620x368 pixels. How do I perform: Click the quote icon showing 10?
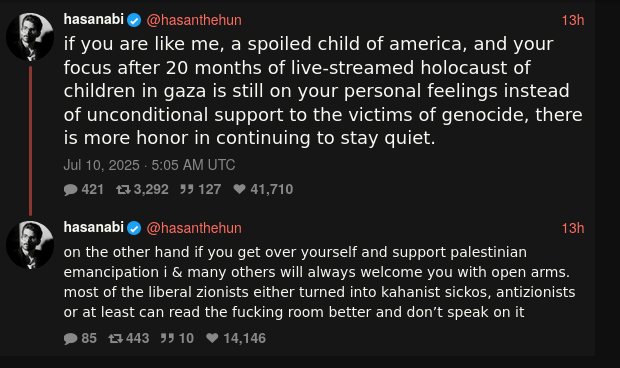pyautogui.click(x=167, y=338)
